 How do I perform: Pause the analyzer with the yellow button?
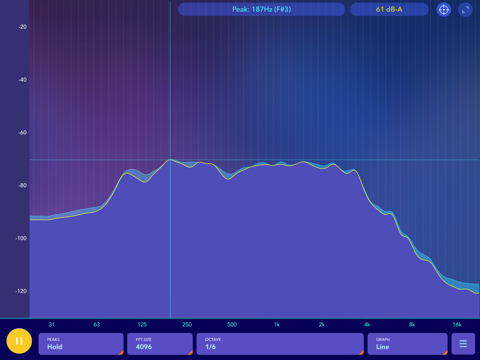pos(19,341)
